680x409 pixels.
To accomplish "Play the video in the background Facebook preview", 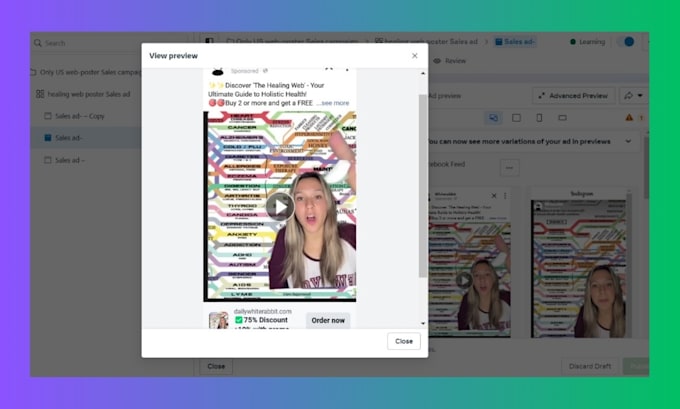I will pos(464,280).
